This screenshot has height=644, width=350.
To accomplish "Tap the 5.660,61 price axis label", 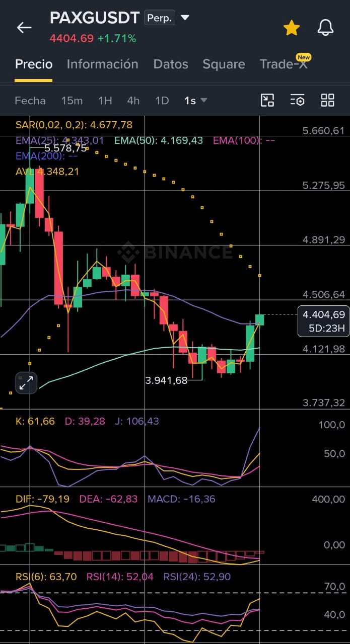I will 324,131.
